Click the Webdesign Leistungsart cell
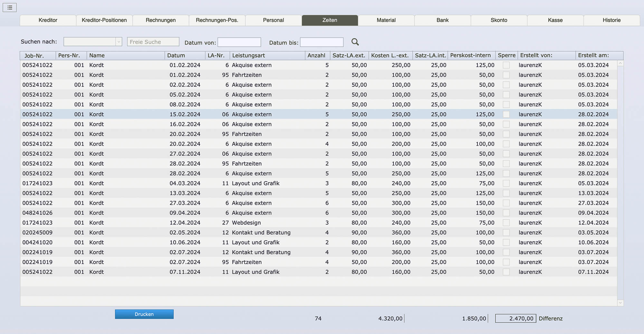This screenshot has height=334, width=644. pos(246,223)
